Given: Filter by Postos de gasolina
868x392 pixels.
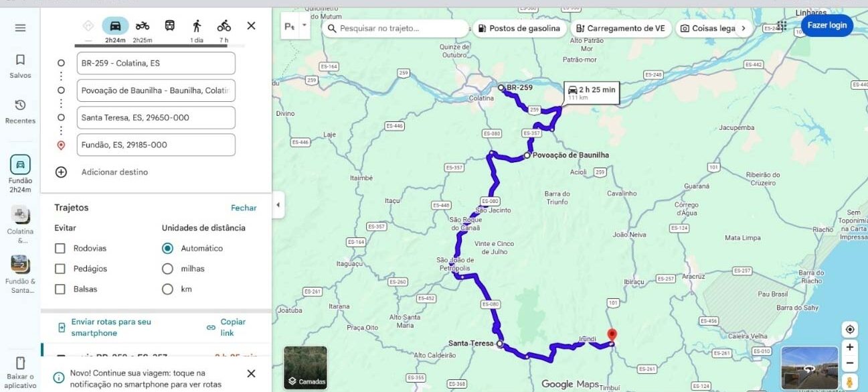Looking at the screenshot, I should point(519,28).
